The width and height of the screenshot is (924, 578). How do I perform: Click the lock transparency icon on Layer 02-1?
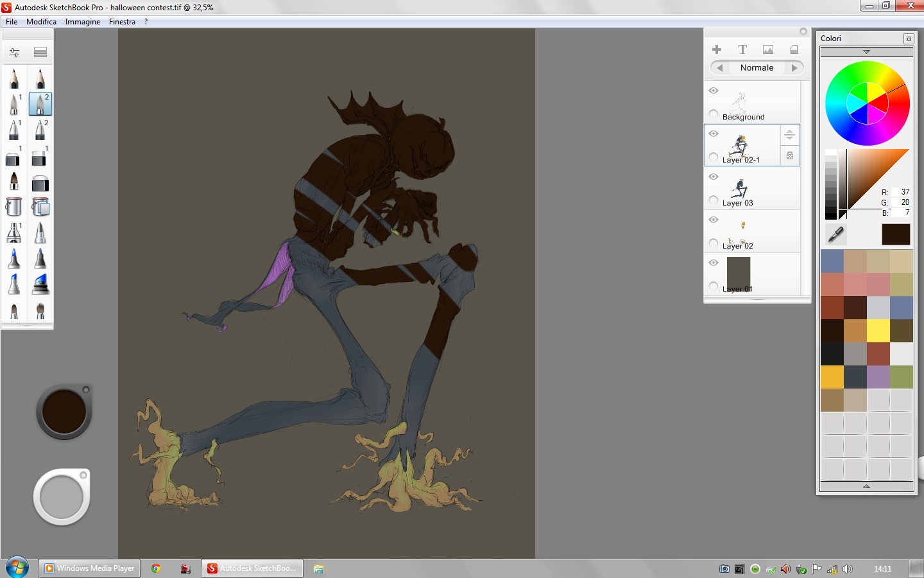(x=790, y=155)
